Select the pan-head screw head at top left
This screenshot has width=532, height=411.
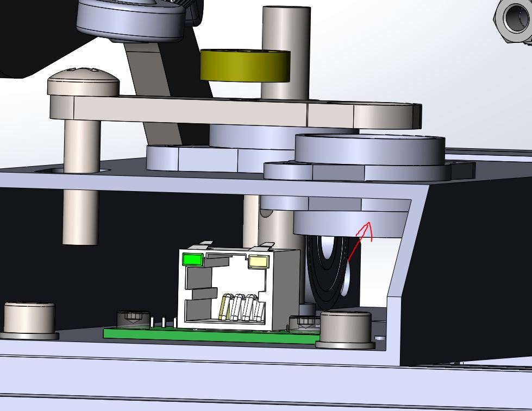point(83,82)
